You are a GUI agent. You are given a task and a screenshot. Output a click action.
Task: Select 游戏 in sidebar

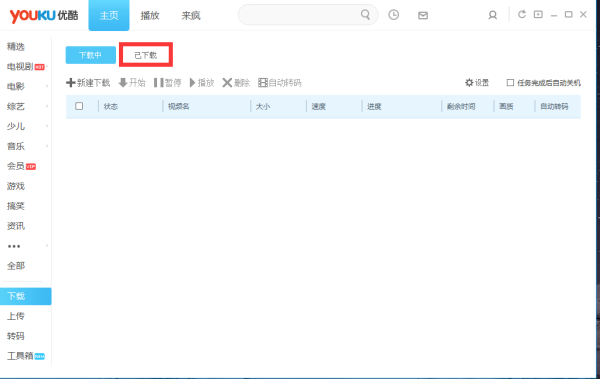[16, 186]
